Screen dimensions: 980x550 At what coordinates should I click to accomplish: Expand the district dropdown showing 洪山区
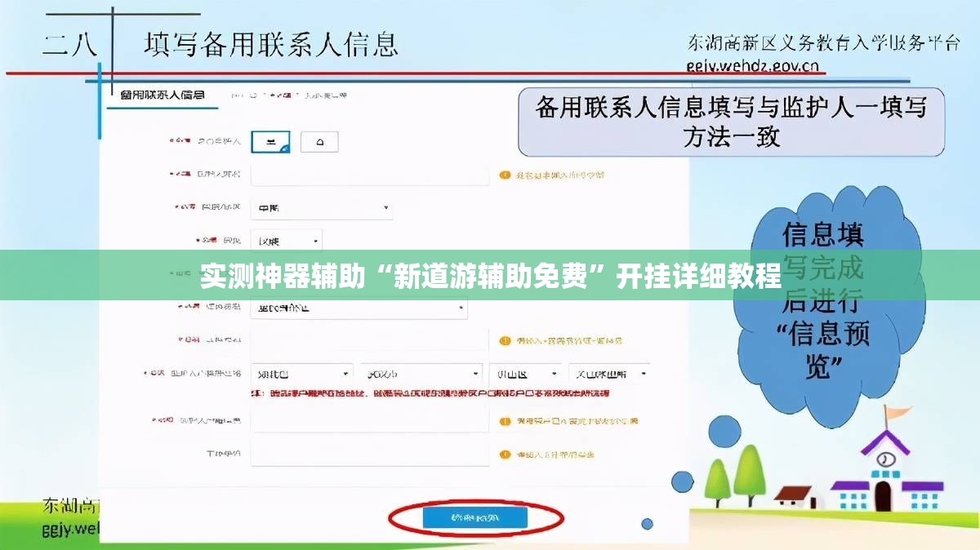click(x=525, y=374)
